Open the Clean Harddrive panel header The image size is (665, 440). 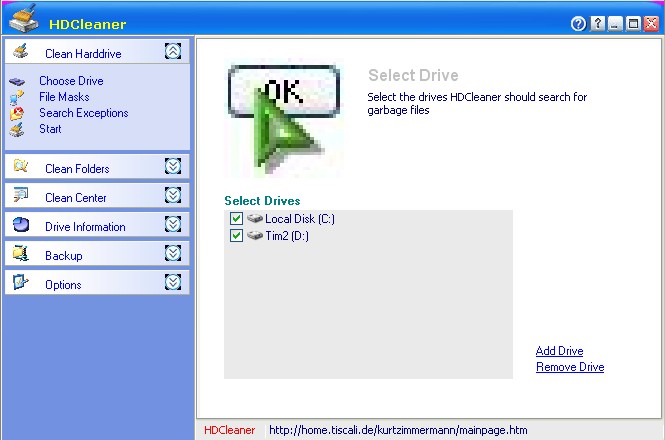tap(97, 51)
